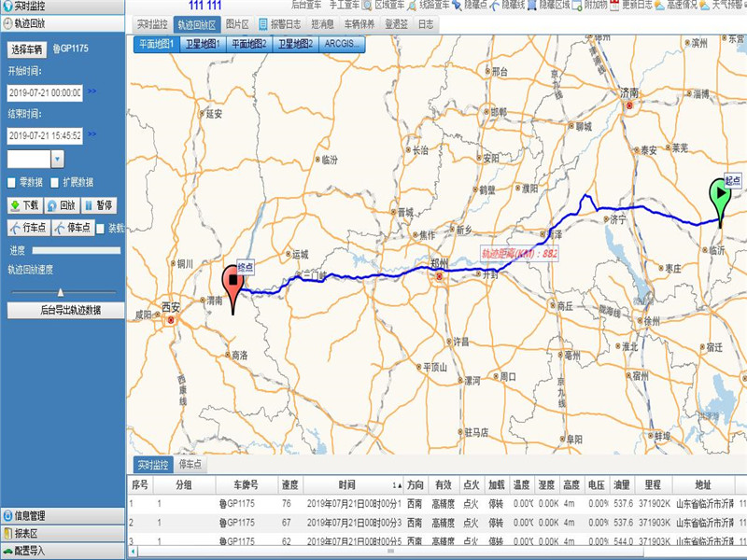Start track replay with 回放 button

[x=63, y=205]
